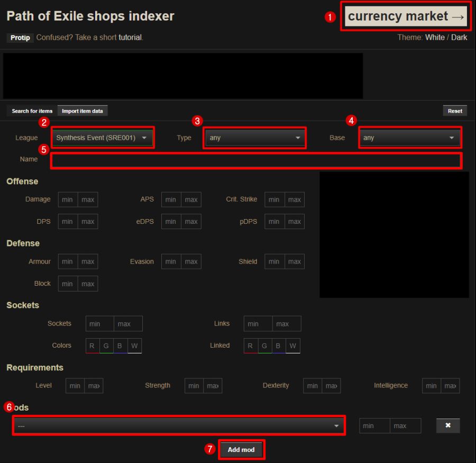Click the red R Linked field
476x463 pixels.
(251, 346)
